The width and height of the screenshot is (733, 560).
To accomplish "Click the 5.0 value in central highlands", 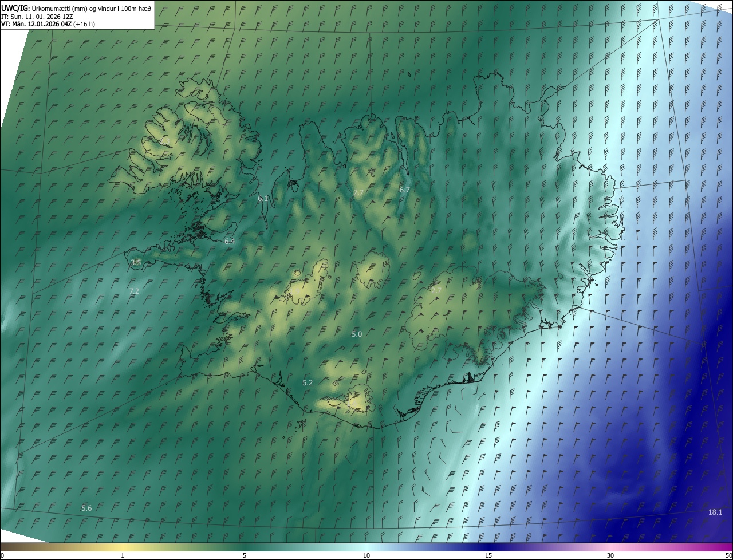I will tap(357, 333).
